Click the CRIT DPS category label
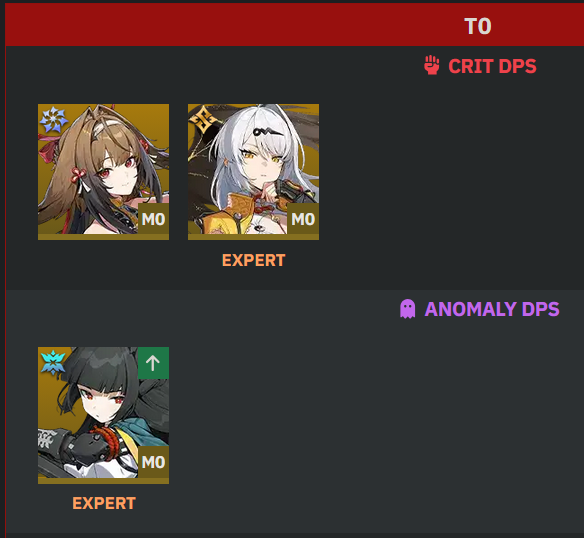 (492, 66)
